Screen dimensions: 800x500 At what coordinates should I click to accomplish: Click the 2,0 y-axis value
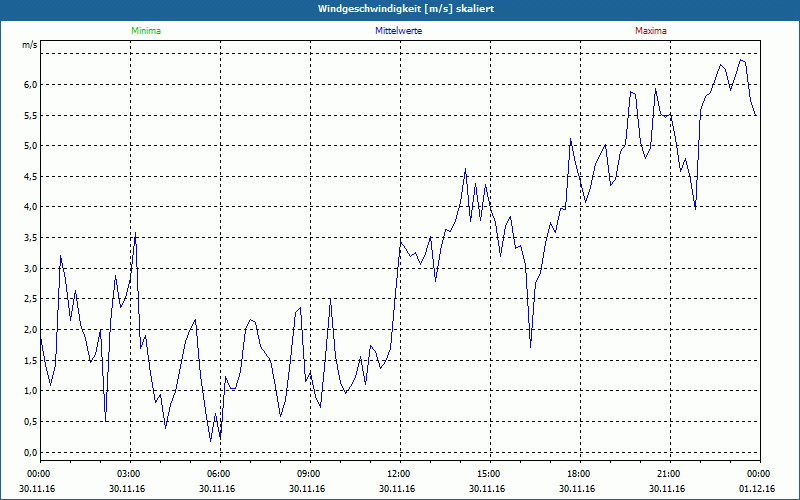pyautogui.click(x=31, y=330)
